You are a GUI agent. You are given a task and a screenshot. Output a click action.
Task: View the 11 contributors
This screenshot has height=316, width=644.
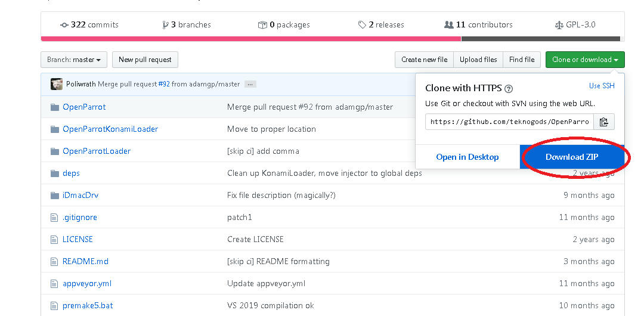(x=478, y=24)
